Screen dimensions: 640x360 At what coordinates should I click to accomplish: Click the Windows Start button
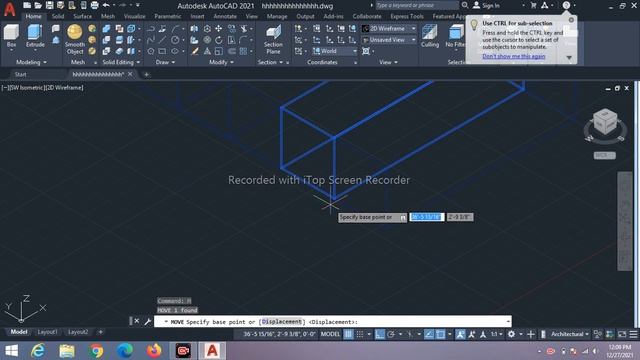pyautogui.click(x=11, y=351)
